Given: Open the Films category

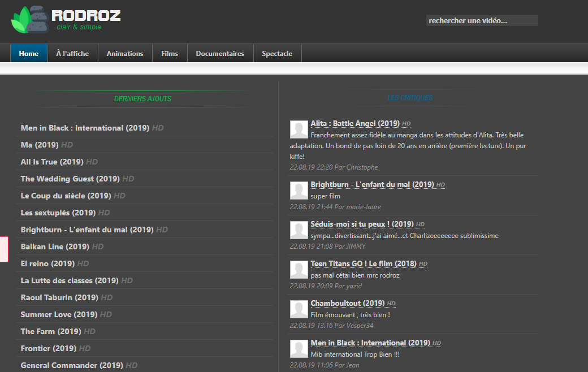Looking at the screenshot, I should (170, 53).
